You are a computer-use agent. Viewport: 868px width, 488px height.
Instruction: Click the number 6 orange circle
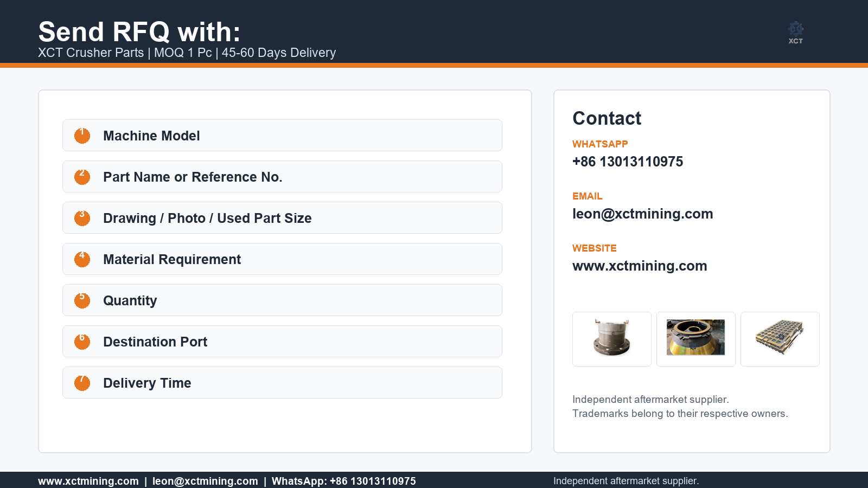pos(82,342)
